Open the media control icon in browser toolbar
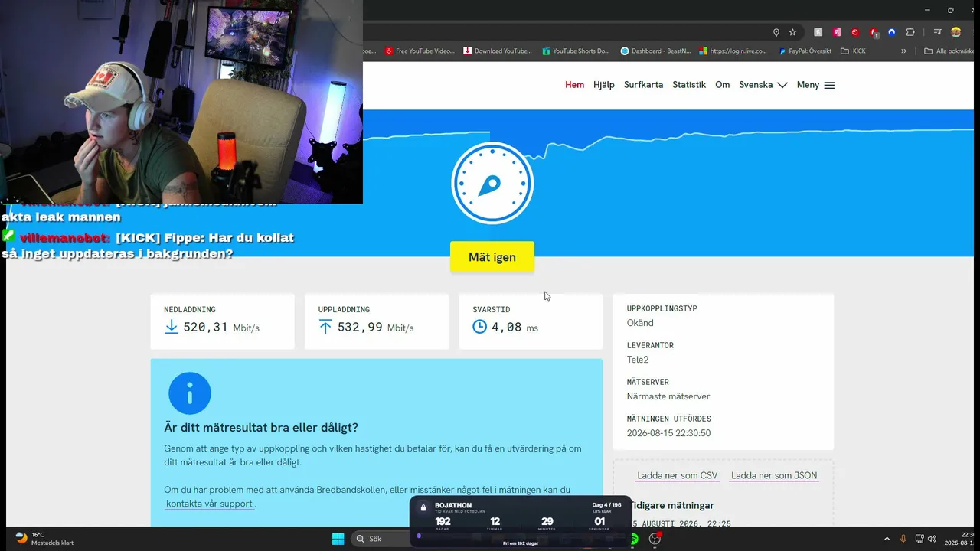 pos(937,32)
